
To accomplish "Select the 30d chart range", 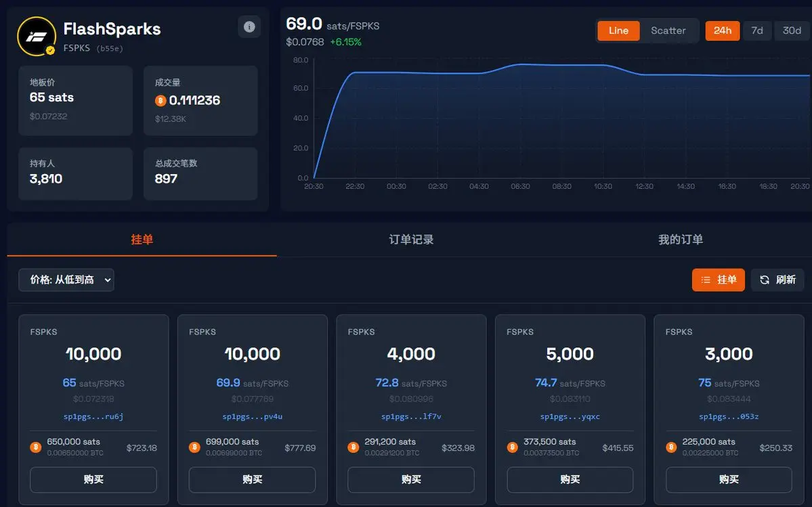I will click(792, 30).
